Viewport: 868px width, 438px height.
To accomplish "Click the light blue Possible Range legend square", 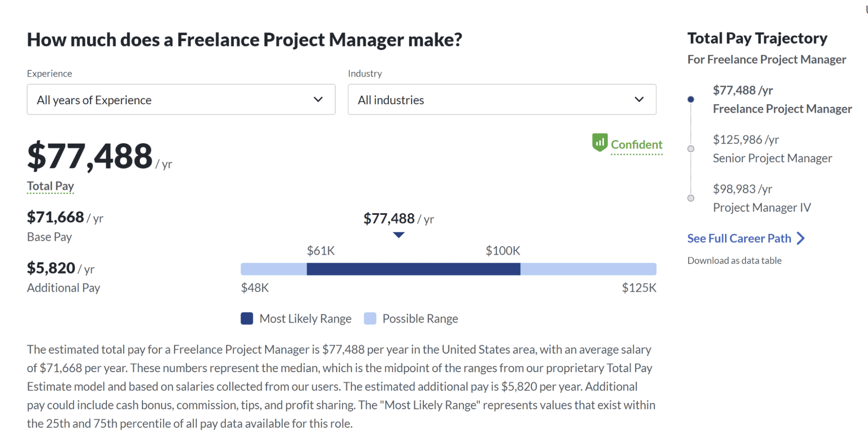I will (x=370, y=318).
